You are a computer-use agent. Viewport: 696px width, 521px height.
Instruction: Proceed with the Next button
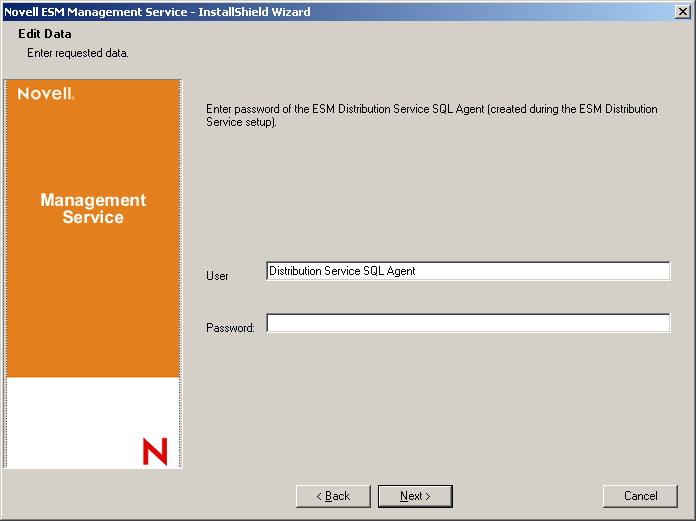[415, 496]
